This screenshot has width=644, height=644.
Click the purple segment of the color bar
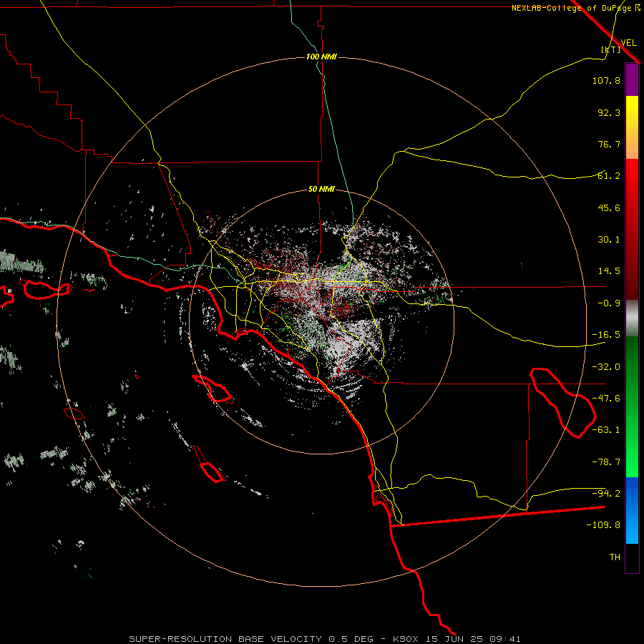click(x=632, y=79)
